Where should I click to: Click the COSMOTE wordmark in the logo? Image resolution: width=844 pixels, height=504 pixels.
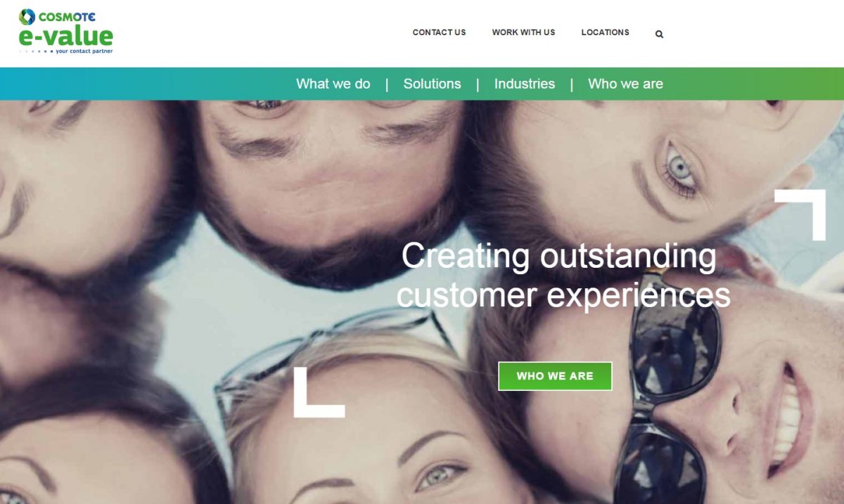click(x=68, y=16)
